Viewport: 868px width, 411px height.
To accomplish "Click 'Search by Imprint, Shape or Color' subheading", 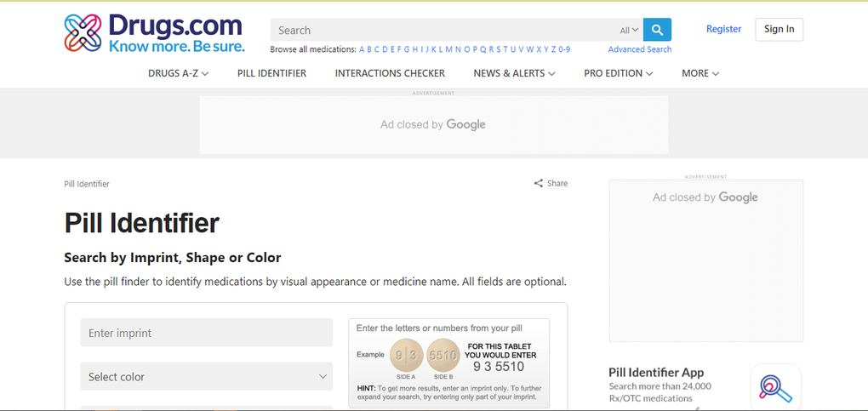I will point(173,258).
